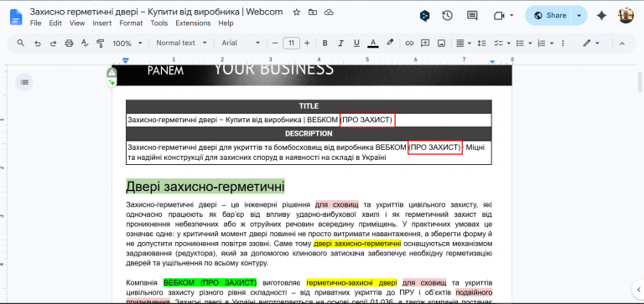Viewport: 644px width, 304px height.
Task: Open more toolbar options (three dots)
Action: (563, 43)
